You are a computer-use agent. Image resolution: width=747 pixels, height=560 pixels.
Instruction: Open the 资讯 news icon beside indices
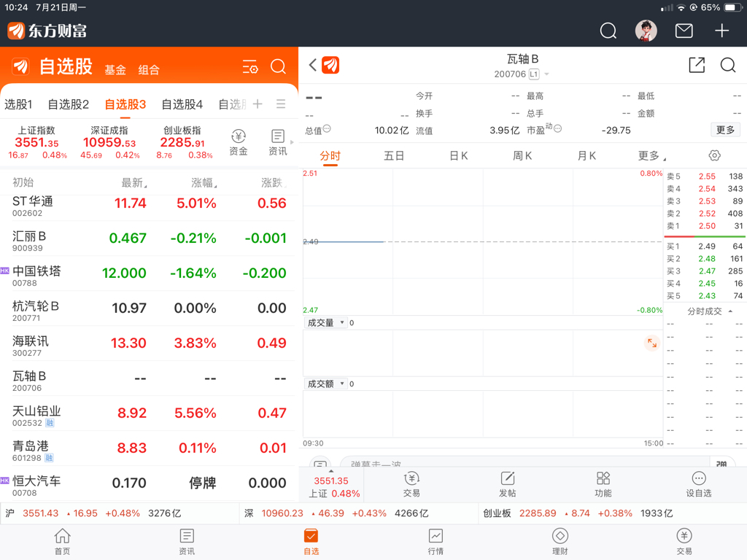point(278,142)
